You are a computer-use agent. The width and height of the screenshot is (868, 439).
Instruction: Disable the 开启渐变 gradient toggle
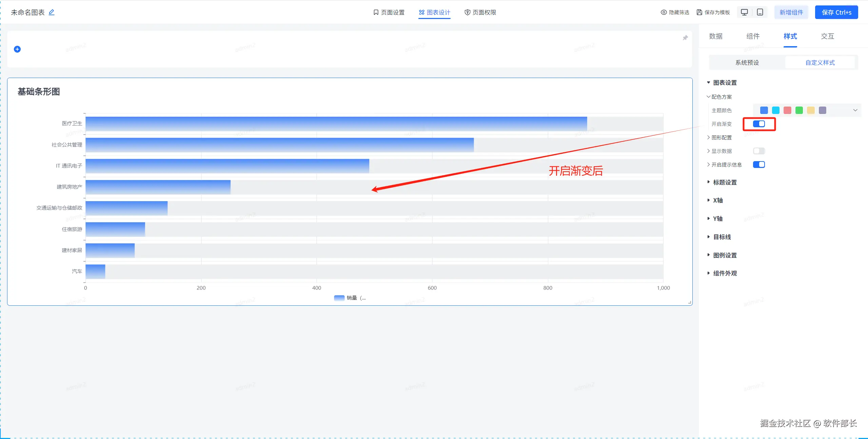[x=759, y=124]
